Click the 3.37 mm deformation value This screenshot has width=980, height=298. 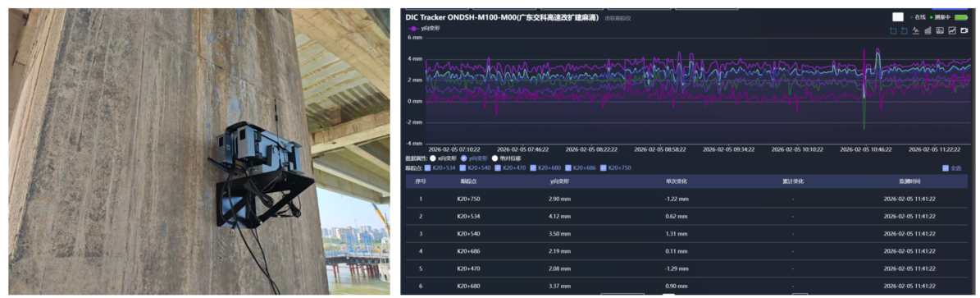558,287
